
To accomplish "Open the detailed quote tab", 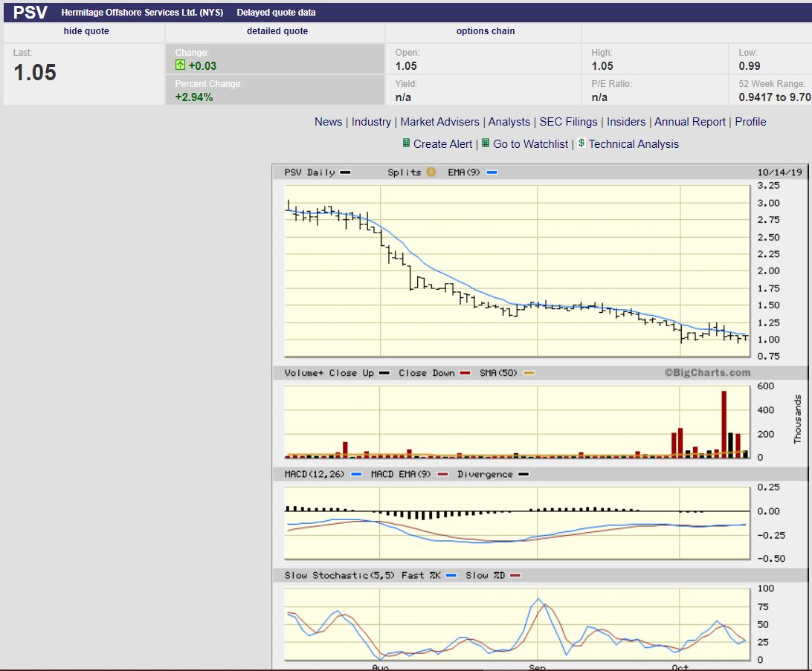I will (277, 31).
